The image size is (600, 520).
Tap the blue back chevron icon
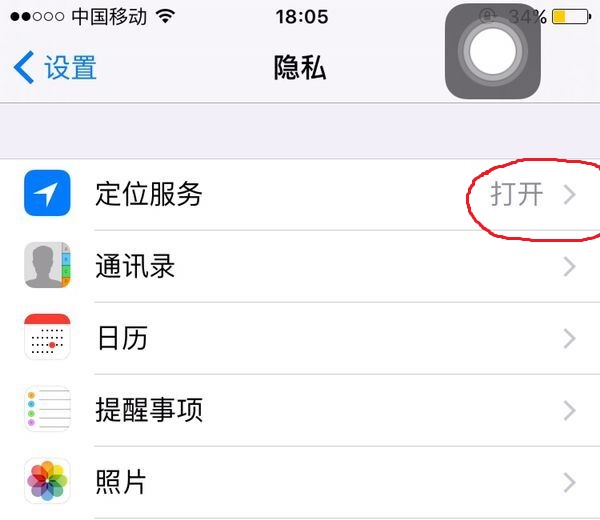pyautogui.click(x=24, y=67)
